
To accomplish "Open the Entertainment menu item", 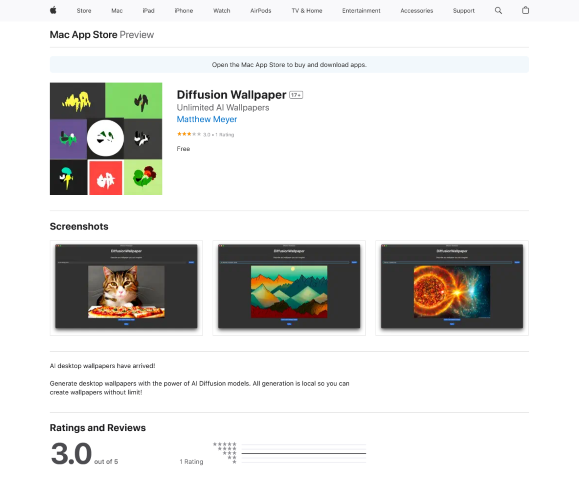I will pos(361,11).
